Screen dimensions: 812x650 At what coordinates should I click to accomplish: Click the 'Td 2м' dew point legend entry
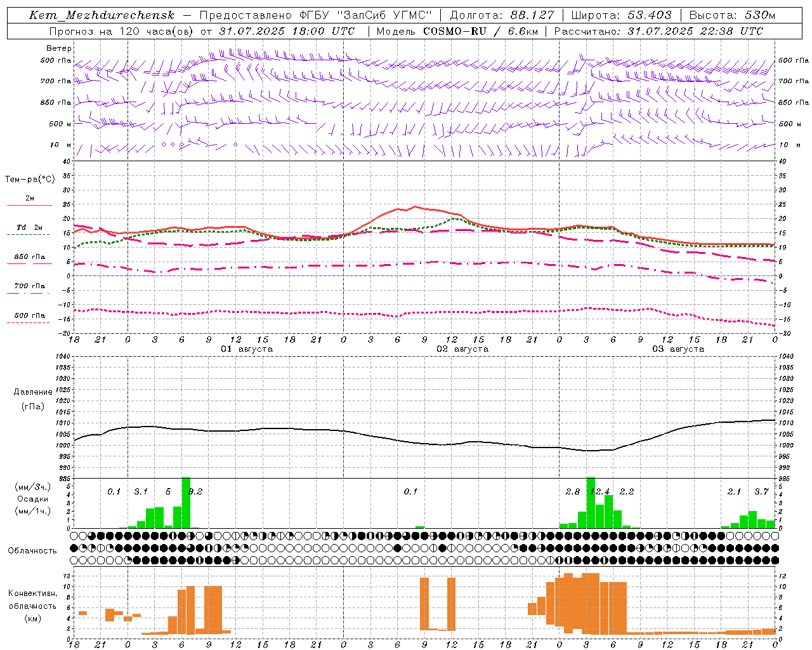click(30, 227)
